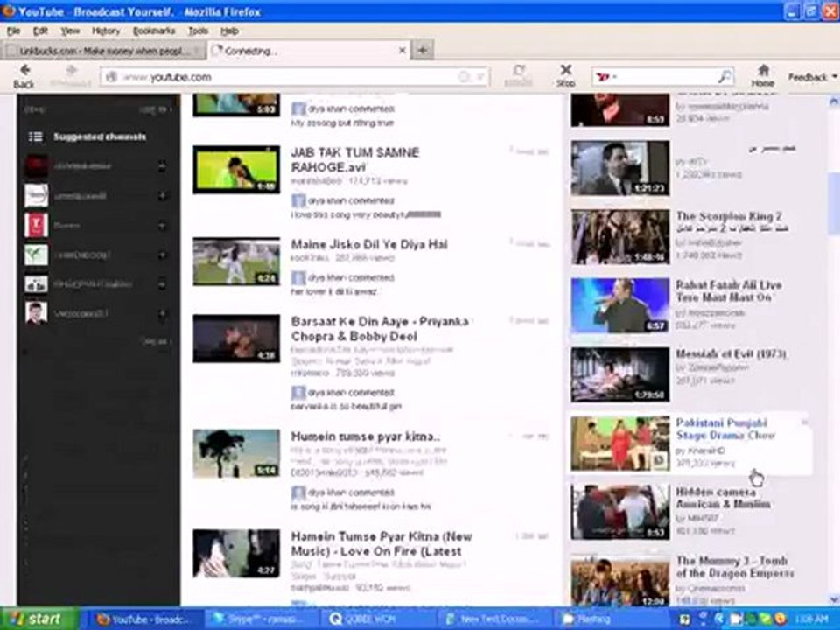Subscribe plus icon for first suggested channel

162,166
